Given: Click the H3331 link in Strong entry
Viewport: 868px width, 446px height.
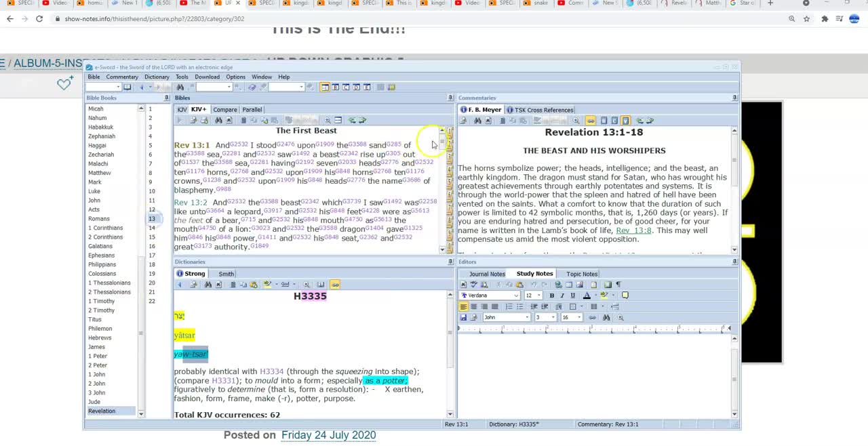Looking at the screenshot, I should coord(224,381).
